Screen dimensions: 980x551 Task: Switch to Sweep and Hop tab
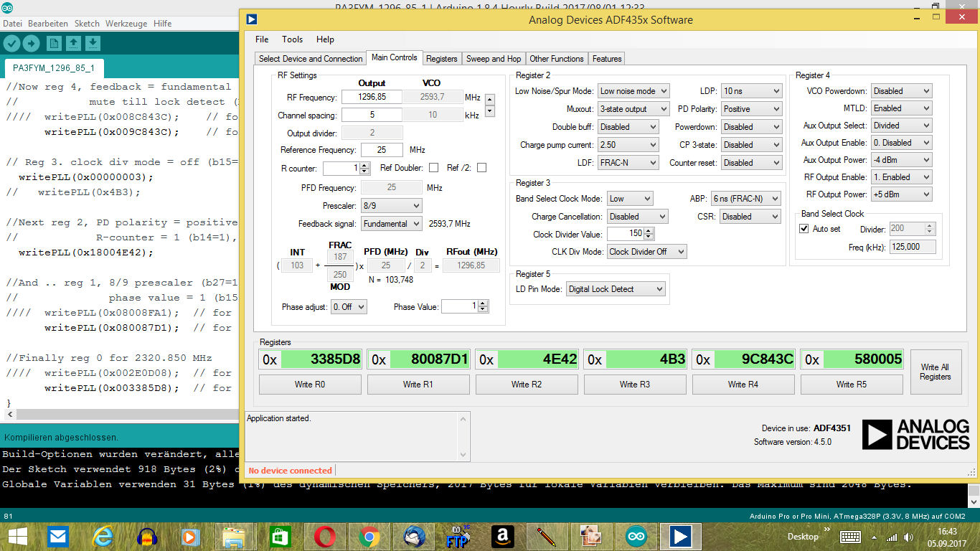[x=494, y=59]
